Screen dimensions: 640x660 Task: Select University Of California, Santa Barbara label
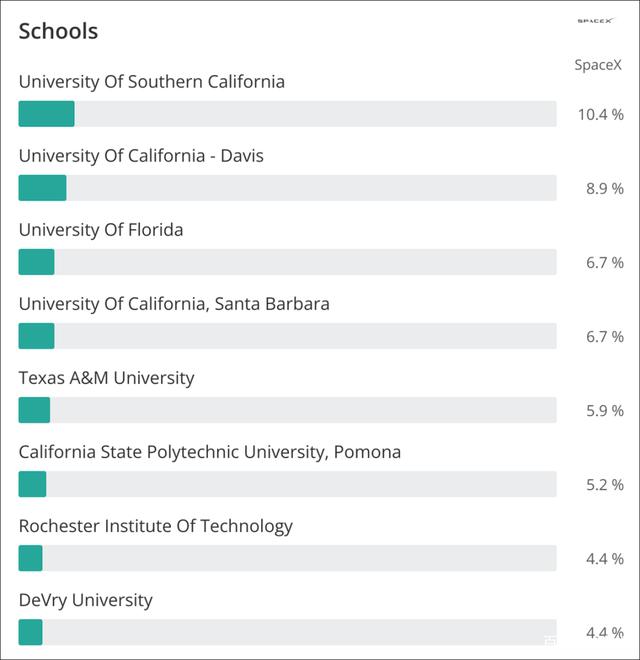[x=174, y=304]
